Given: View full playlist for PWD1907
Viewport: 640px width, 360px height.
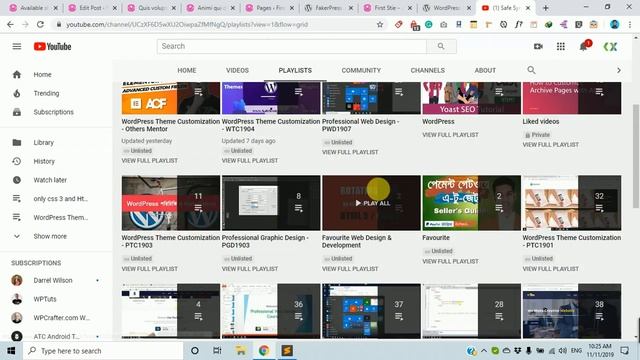Looking at the screenshot, I should tap(350, 152).
